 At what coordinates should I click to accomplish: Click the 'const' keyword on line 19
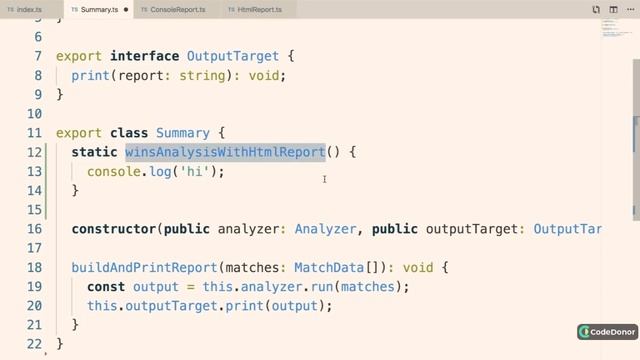click(x=106, y=287)
